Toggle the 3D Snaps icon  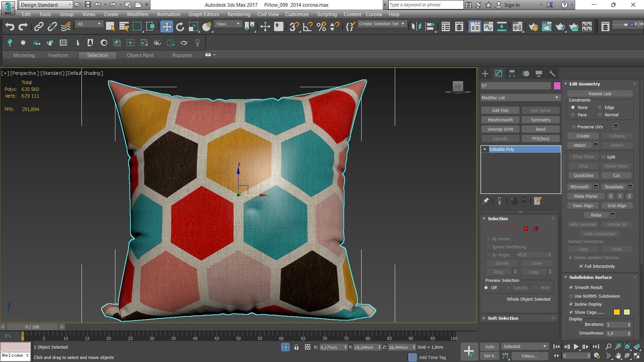pyautogui.click(x=294, y=27)
